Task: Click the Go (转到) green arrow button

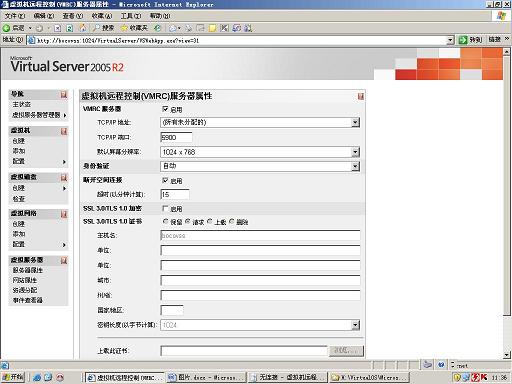Action: [x=470, y=40]
